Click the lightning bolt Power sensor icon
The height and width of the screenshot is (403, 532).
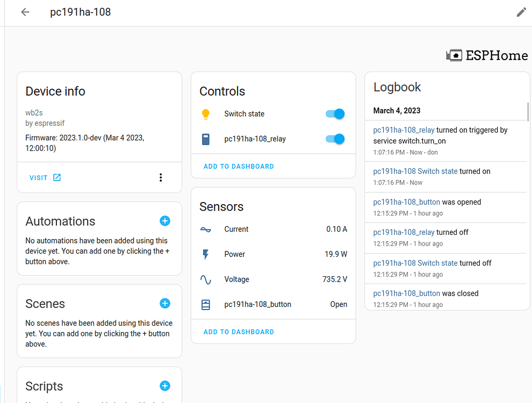205,254
